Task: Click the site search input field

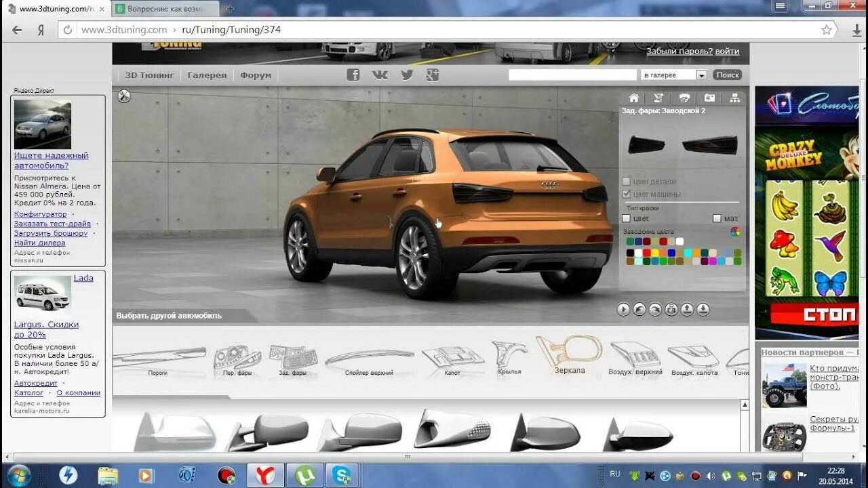Action: tap(573, 75)
